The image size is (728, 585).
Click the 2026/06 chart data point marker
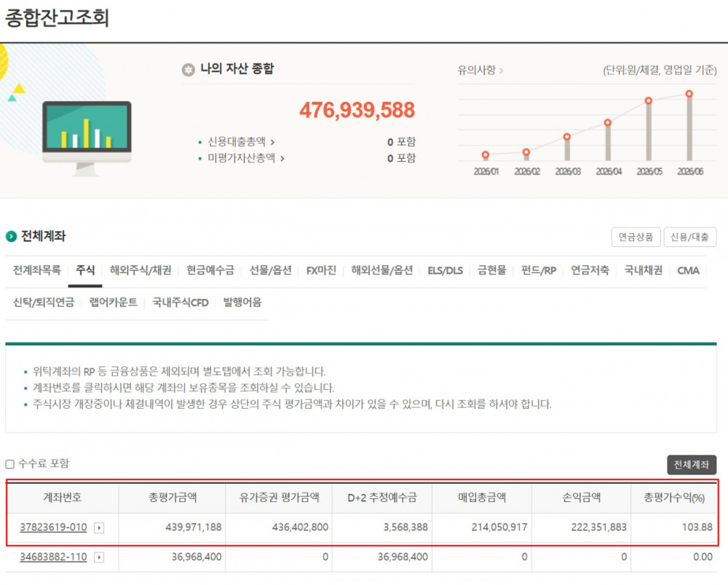click(689, 94)
